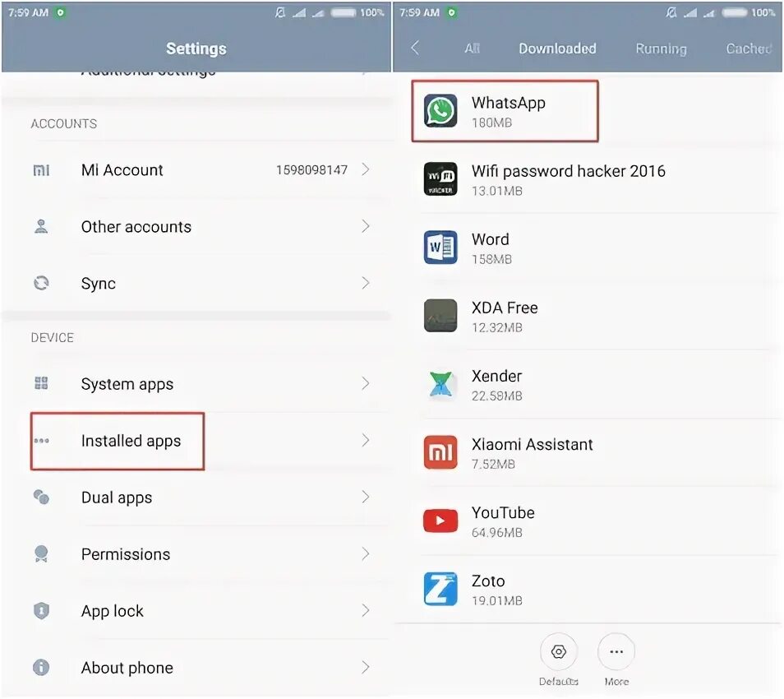Tap the Xender app name
Image resolution: width=784 pixels, height=699 pixels.
point(496,377)
